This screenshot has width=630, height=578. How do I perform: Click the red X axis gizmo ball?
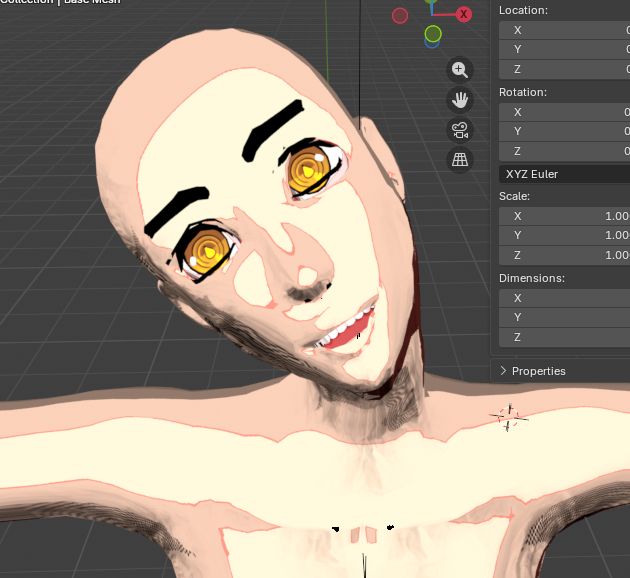pyautogui.click(x=464, y=14)
